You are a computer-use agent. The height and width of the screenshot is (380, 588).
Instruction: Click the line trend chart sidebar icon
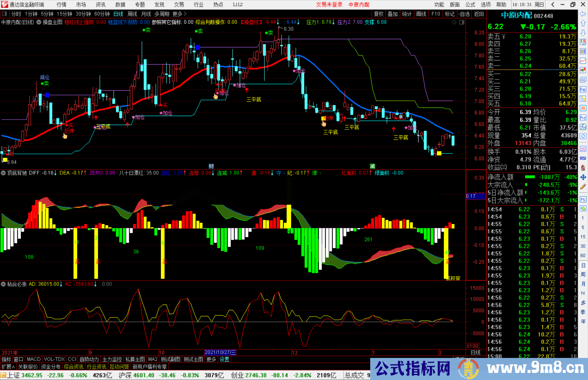583,61
